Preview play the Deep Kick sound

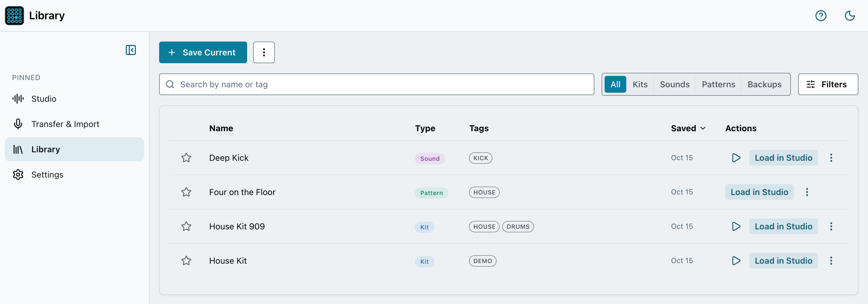(x=736, y=157)
